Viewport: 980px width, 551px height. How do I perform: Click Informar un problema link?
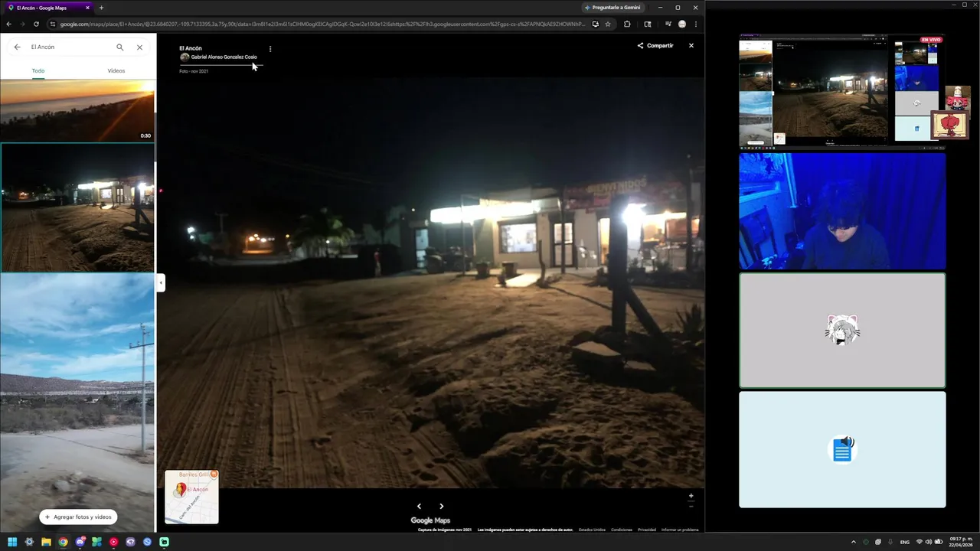click(x=680, y=530)
